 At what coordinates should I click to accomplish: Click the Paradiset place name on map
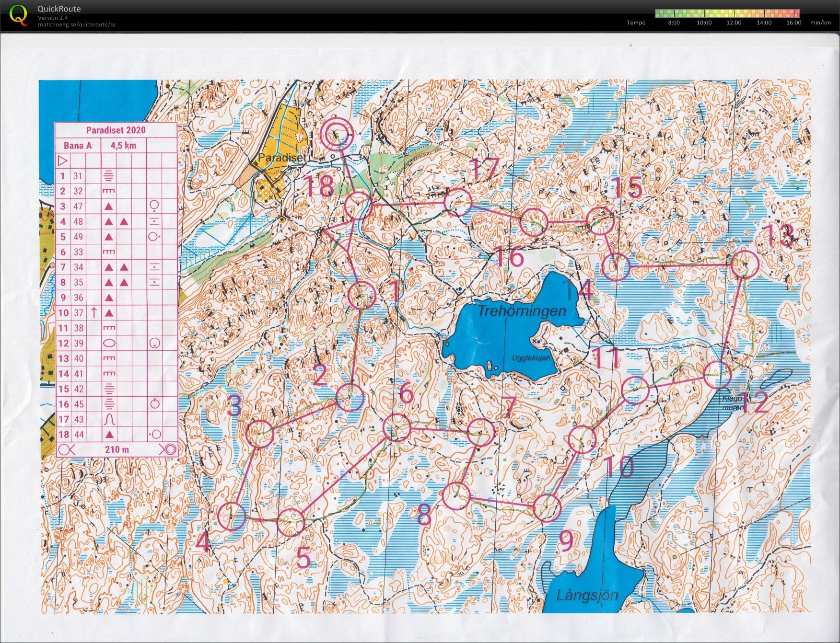point(281,158)
